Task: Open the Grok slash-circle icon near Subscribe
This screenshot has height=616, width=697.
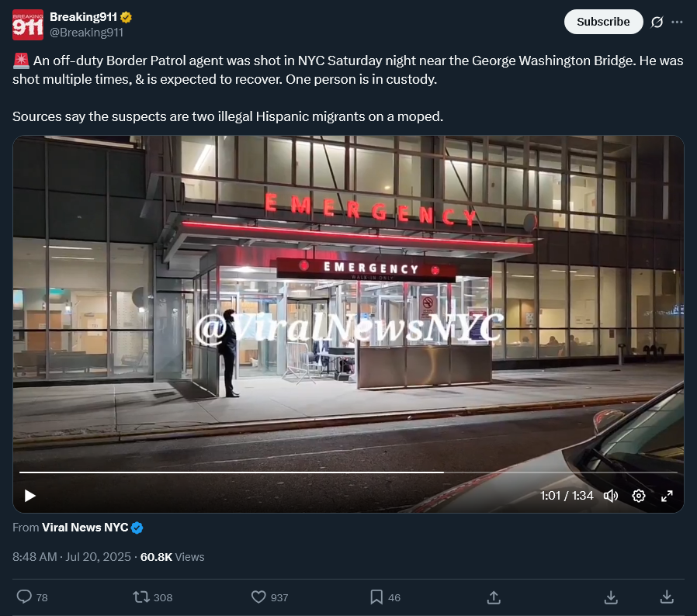Action: 657,22
